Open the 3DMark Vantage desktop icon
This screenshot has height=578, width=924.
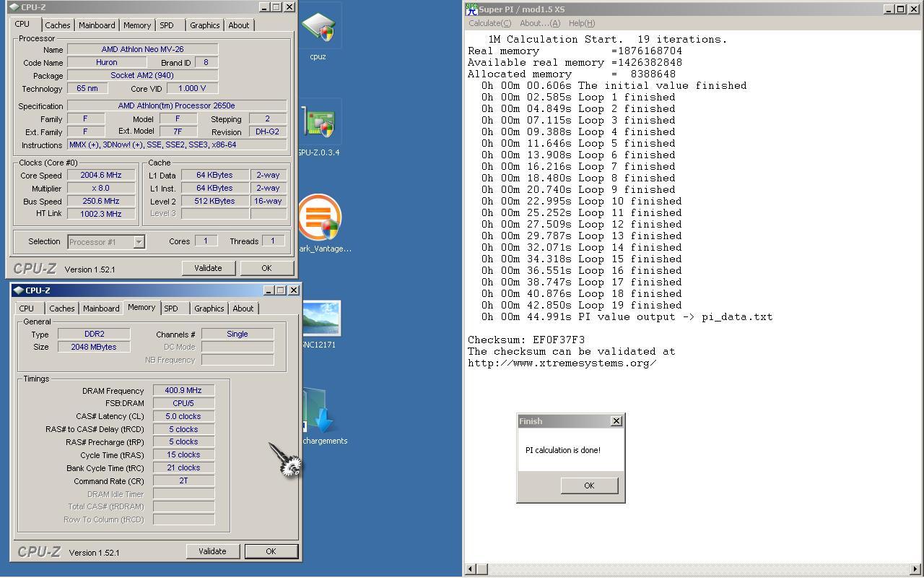tap(318, 217)
